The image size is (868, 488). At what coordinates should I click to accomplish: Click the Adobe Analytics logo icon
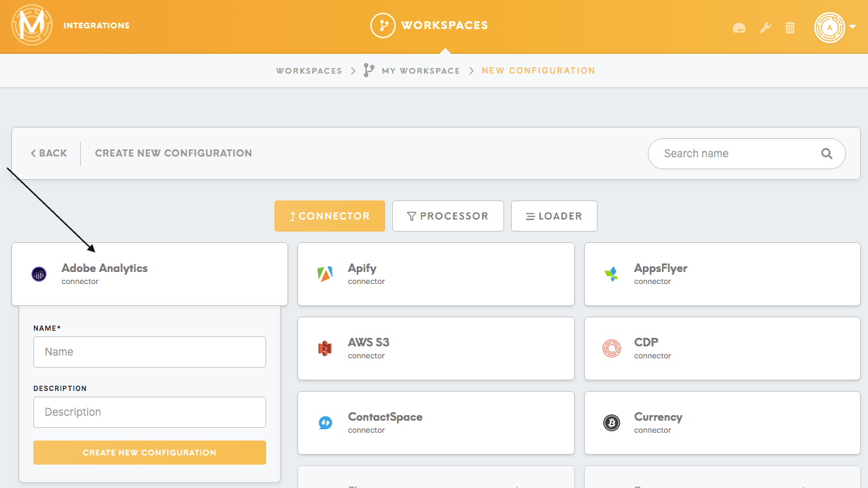click(x=39, y=274)
